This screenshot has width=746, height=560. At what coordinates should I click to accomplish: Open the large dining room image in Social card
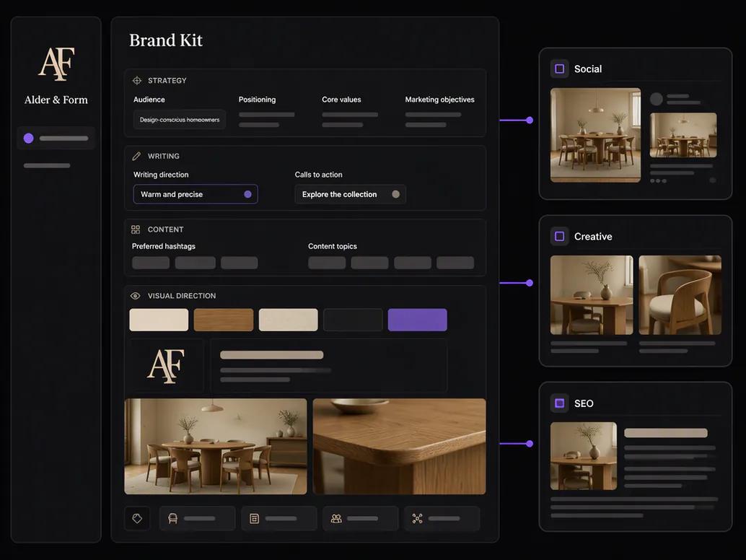[x=596, y=135]
